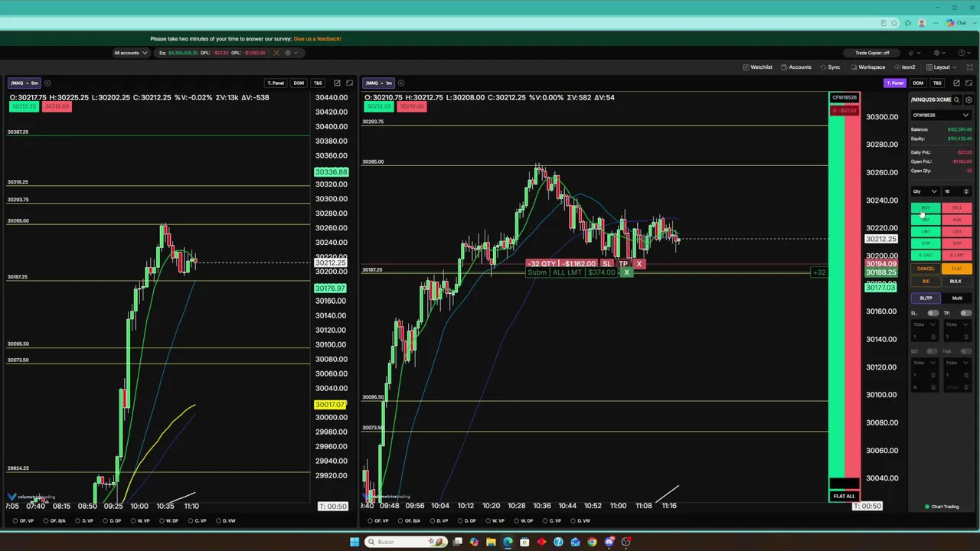Toggle D. VP indicator in left chart
The image size is (980, 551).
[84, 521]
